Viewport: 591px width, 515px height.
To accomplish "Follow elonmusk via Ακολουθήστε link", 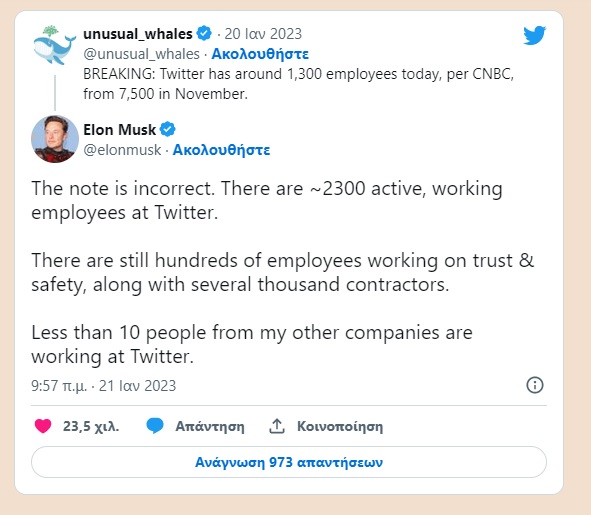I will [x=221, y=150].
